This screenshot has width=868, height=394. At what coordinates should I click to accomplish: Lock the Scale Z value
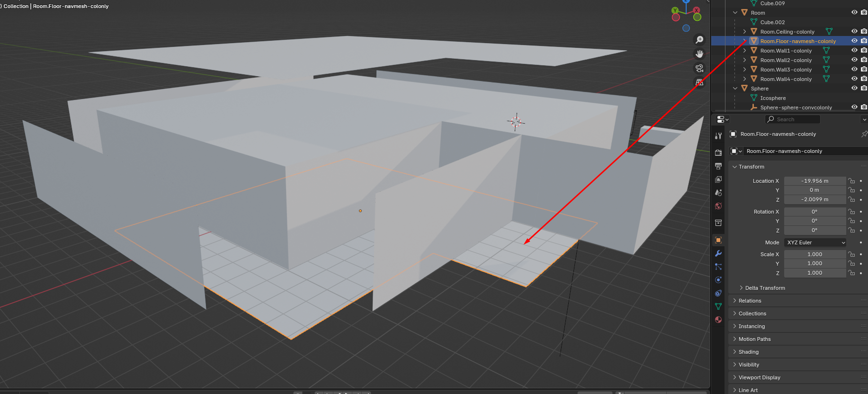(x=851, y=273)
